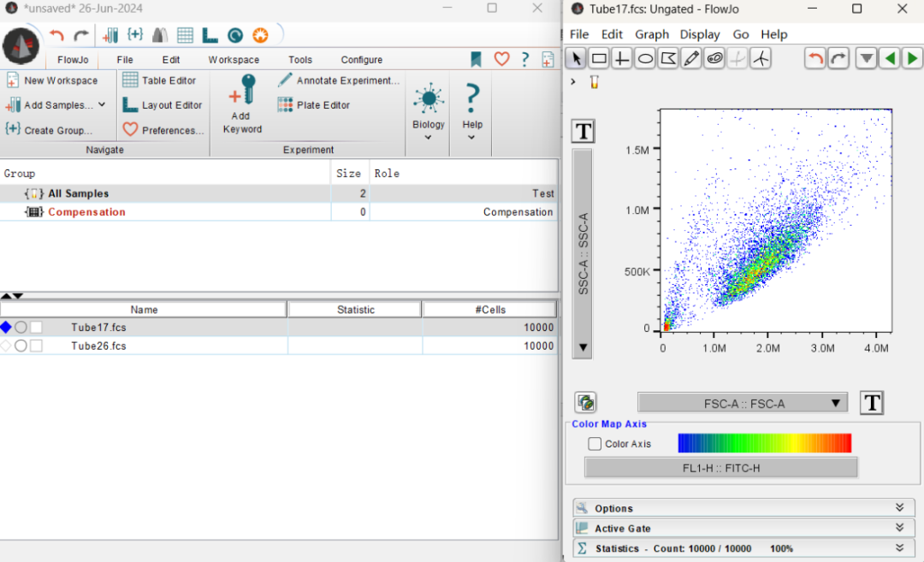Open layout editor icon in quick toolbar
Viewport: 924px width, 562px height.
[210, 35]
